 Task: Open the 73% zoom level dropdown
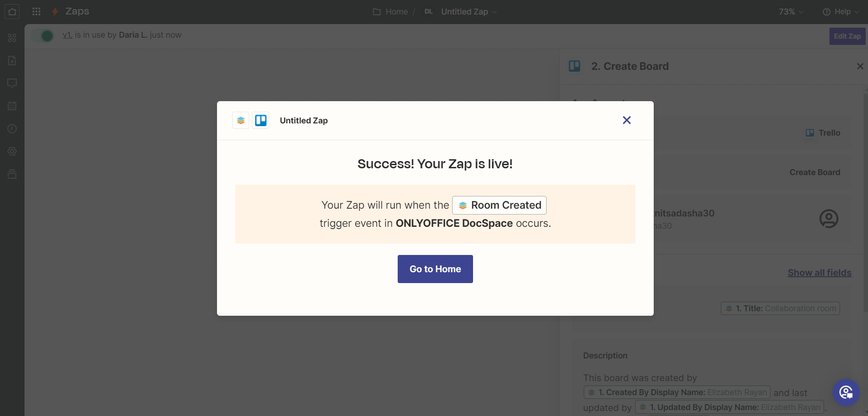click(x=791, y=12)
